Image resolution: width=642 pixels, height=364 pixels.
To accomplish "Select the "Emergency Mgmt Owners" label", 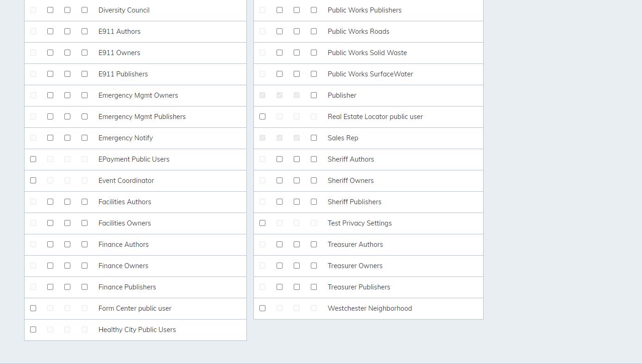I will coord(138,95).
